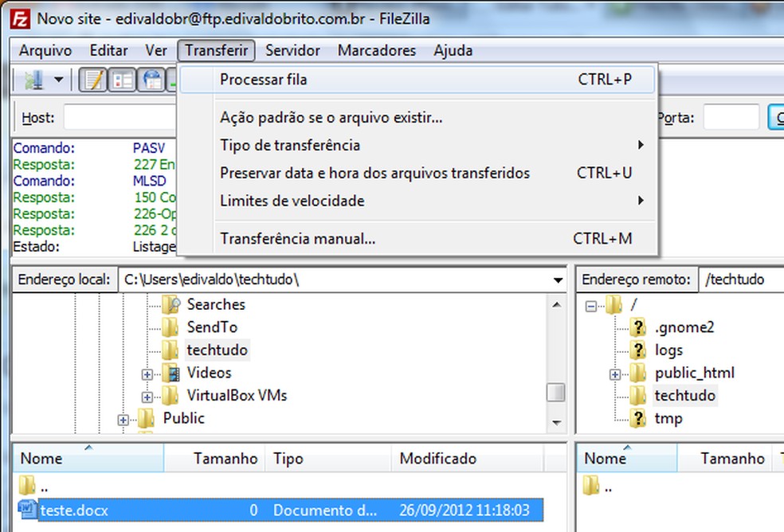Viewport: 784px width, 532px height.
Task: Sort remote files by Nome column
Action: (x=627, y=458)
